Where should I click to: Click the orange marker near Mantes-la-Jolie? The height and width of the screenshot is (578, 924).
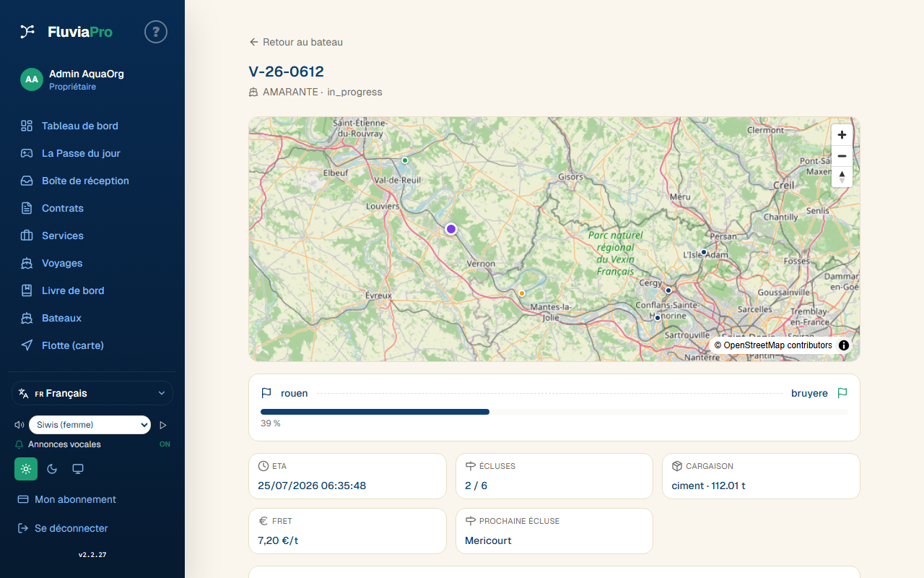click(522, 293)
